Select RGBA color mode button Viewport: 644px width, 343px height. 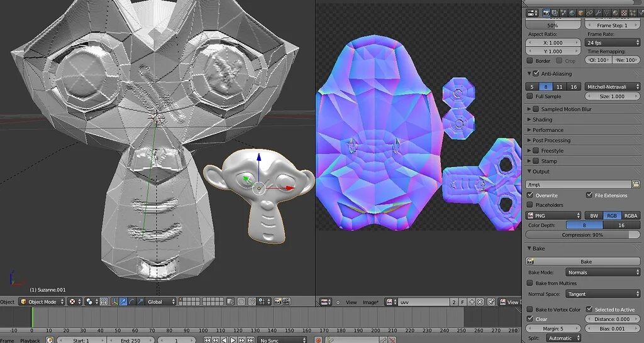point(630,215)
